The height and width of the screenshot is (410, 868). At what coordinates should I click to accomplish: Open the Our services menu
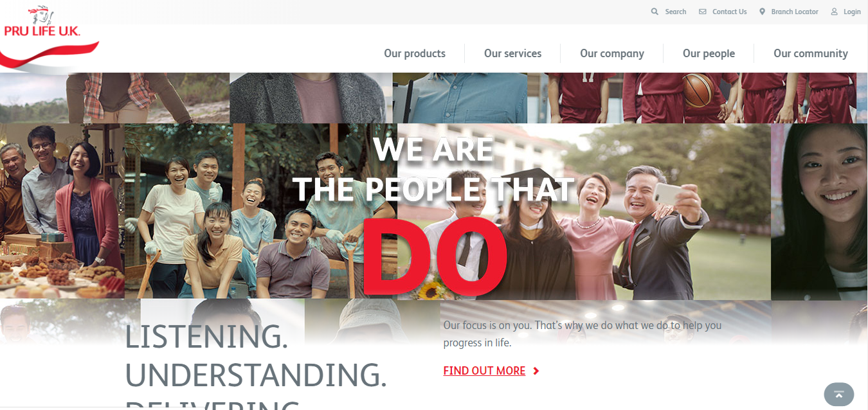click(x=512, y=53)
